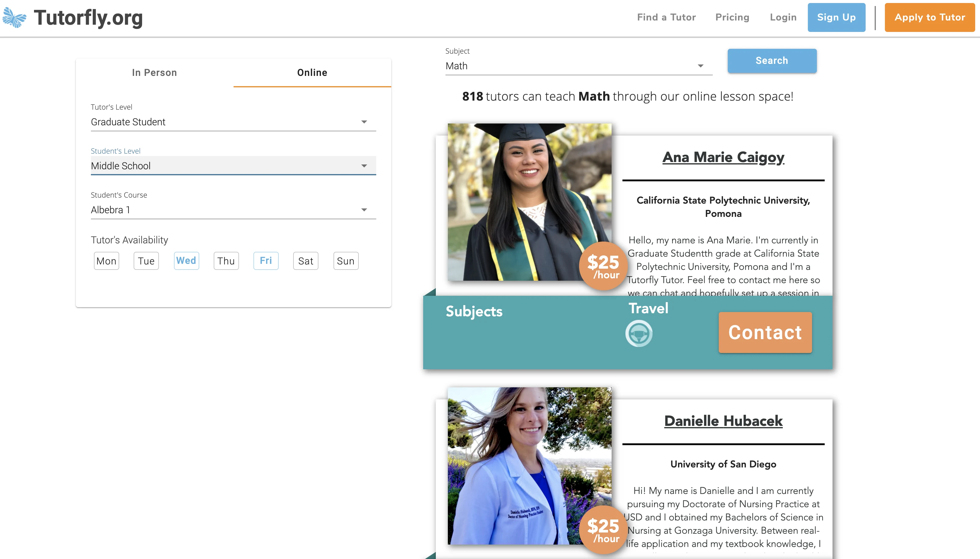Open Find a Tutor in navigation
The image size is (980, 559).
point(666,17)
